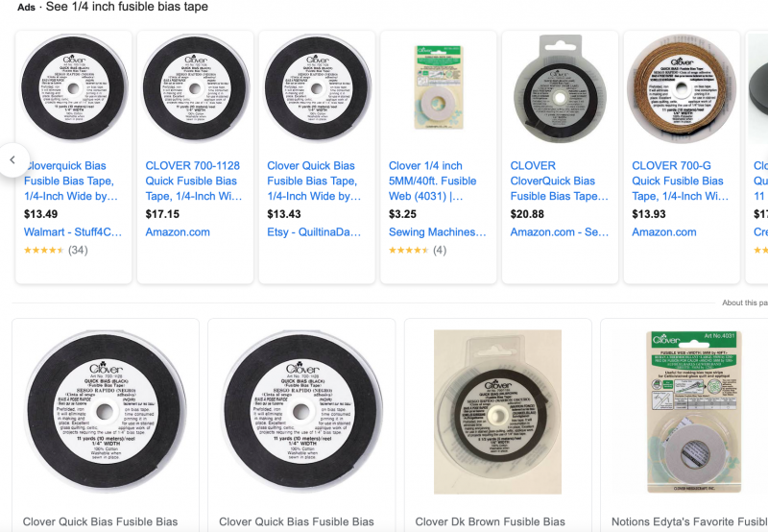The image size is (768, 532).
Task: Click the brown bias tape ad thumbnail
Action: [x=681, y=88]
